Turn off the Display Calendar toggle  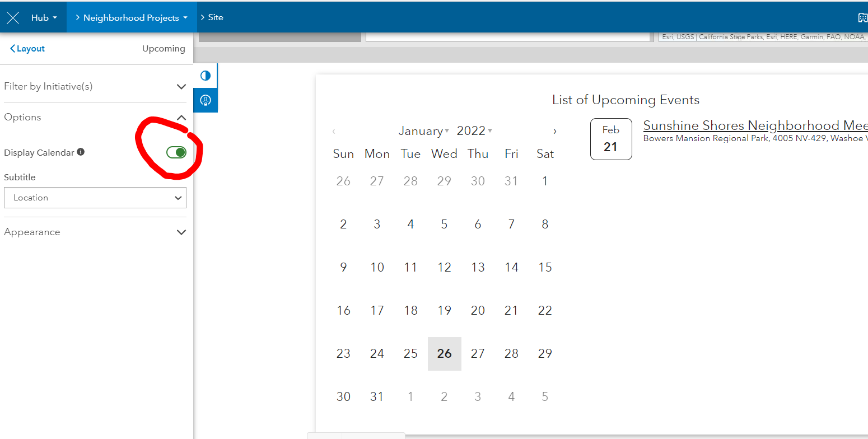pyautogui.click(x=176, y=152)
